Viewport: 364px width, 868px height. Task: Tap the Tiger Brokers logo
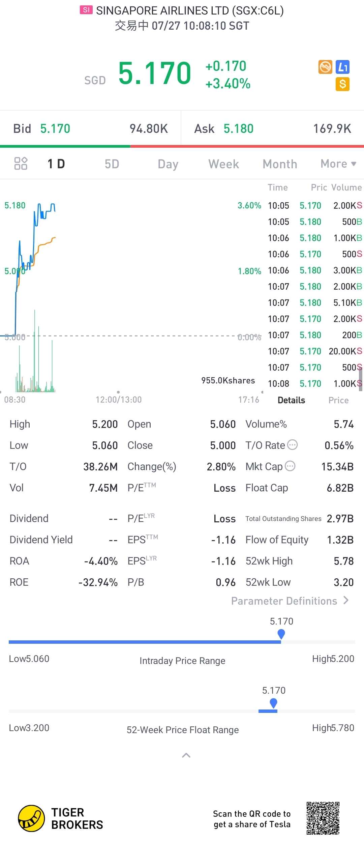pos(31,818)
